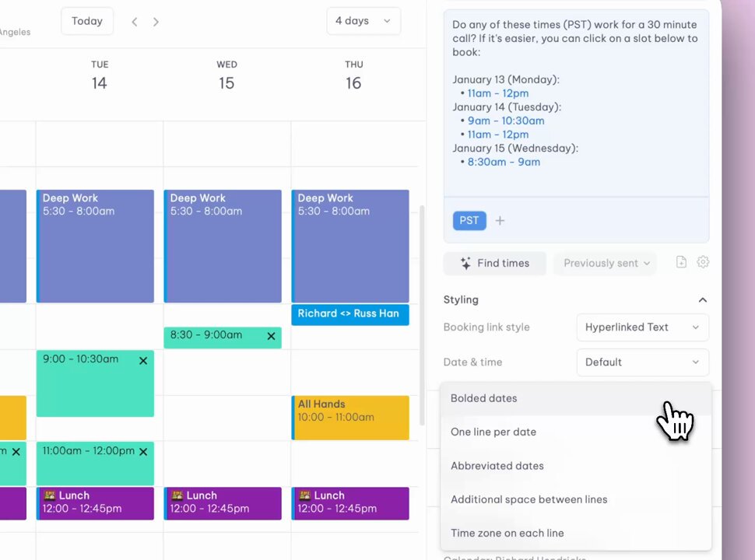Open the 4 days view dropdown

363,21
